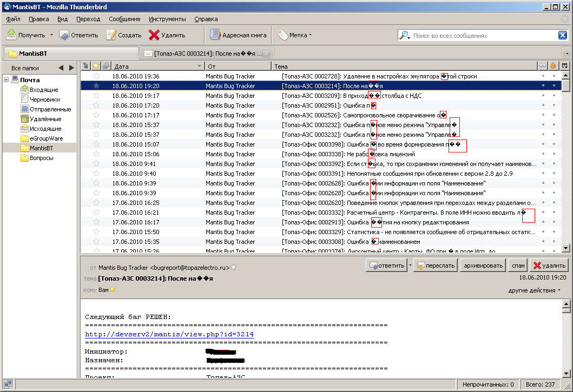
Task: Clear the search box with X icon
Action: coord(562,35)
